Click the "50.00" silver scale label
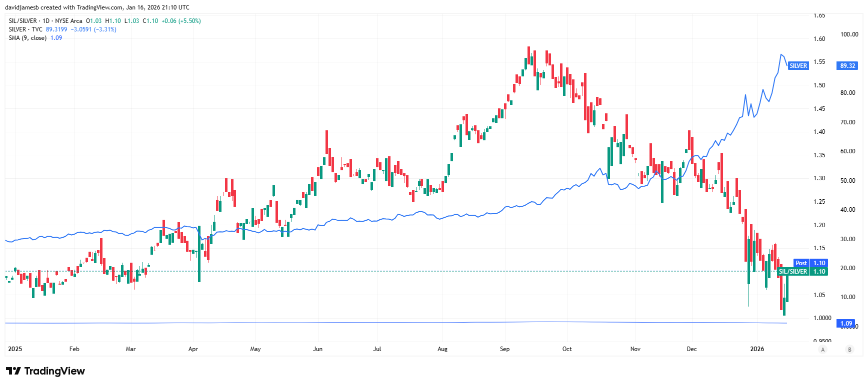The height and width of the screenshot is (386, 868). pyautogui.click(x=847, y=181)
